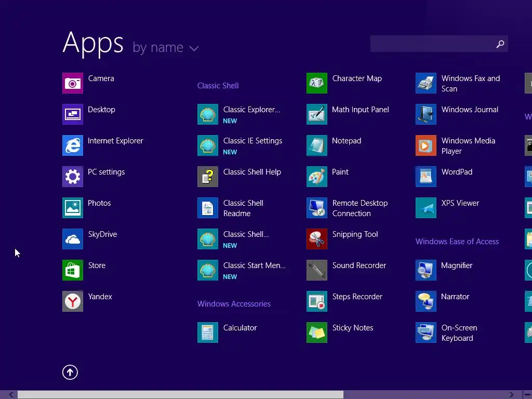Click the scrollbar right arrow
The height and width of the screenshot is (399, 532).
pos(511,395)
